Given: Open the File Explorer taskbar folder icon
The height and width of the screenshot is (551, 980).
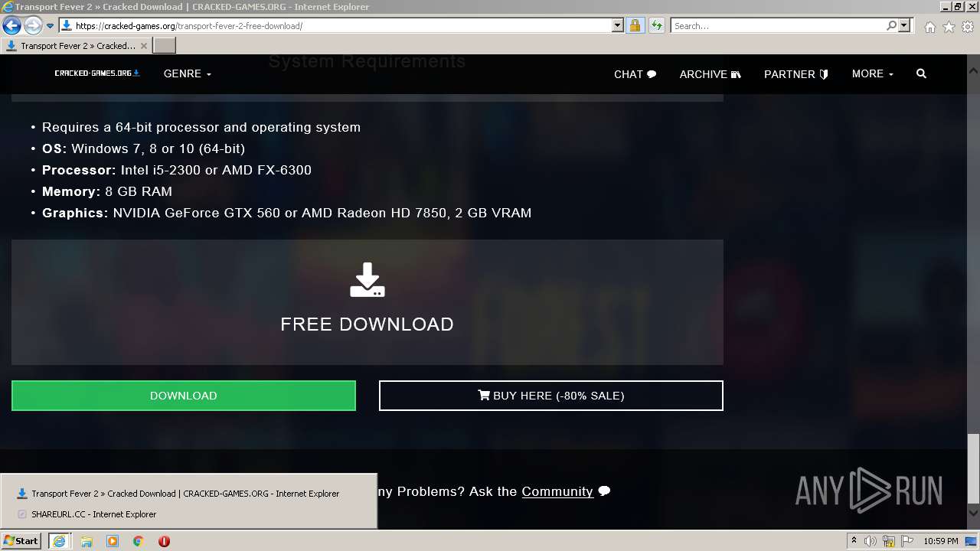Looking at the screenshot, I should point(87,541).
